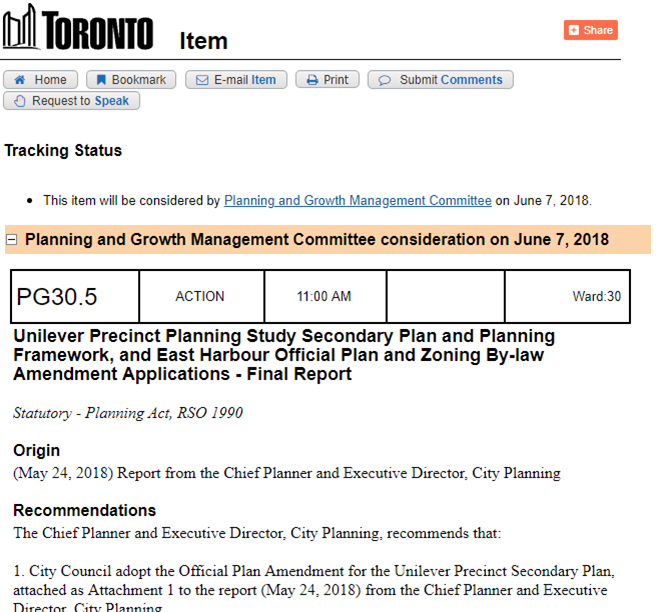Click the Statutory - Planning Act text

point(128,413)
